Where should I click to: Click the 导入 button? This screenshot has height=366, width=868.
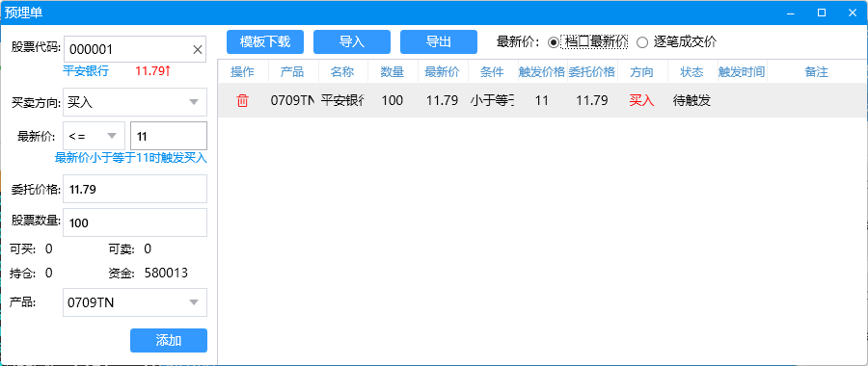coord(352,42)
